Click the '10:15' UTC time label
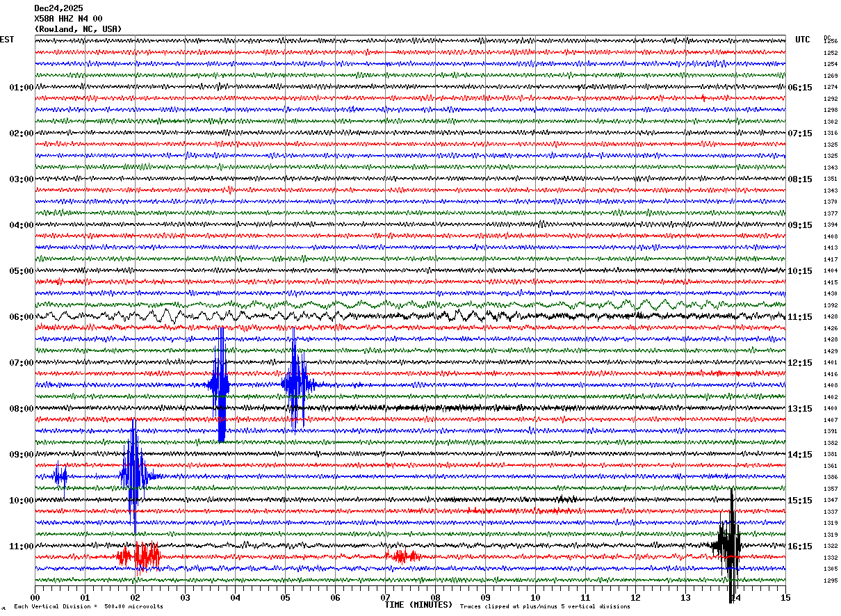 coord(800,271)
